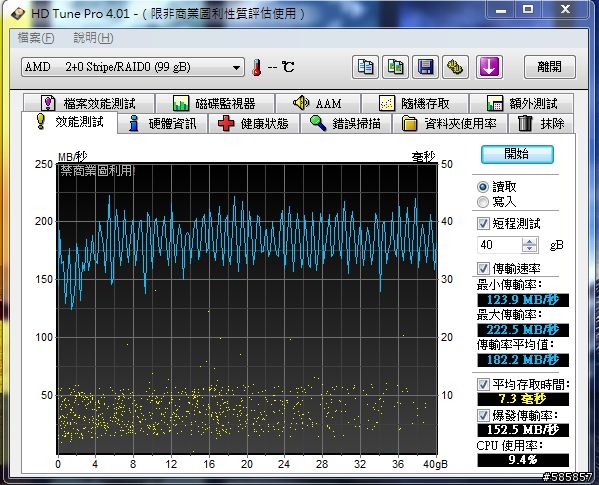Increase the short test gB value with up arrow

tap(529, 241)
